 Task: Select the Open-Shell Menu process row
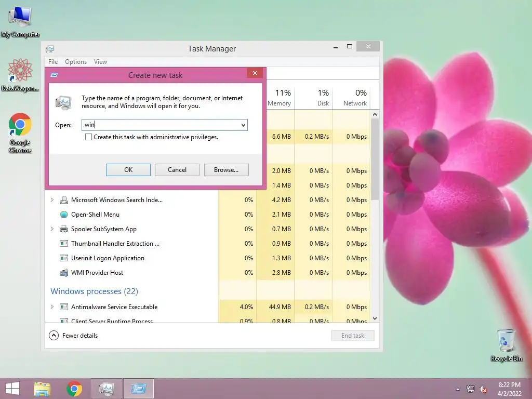[208, 215]
